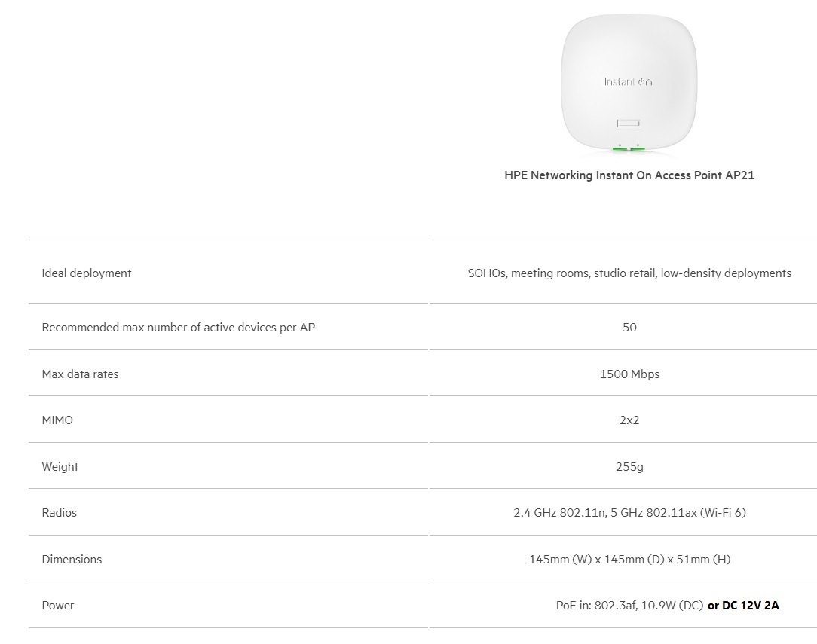This screenshot has width=817, height=644.
Task: Select the Radios row label
Action: click(x=60, y=513)
